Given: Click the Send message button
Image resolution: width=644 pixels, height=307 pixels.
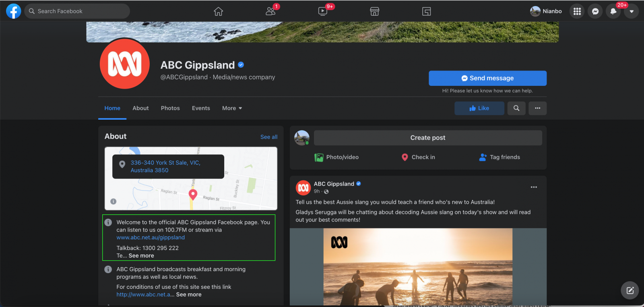Looking at the screenshot, I should (x=487, y=78).
